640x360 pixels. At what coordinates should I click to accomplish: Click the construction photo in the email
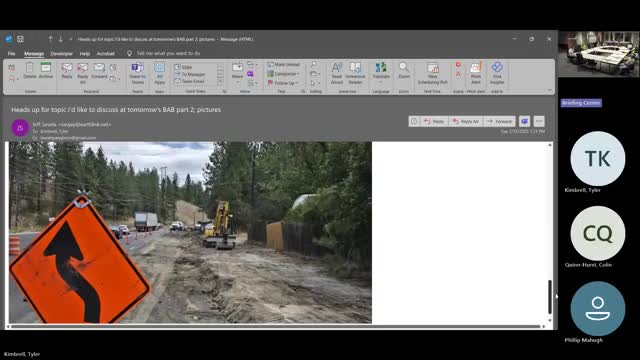190,232
